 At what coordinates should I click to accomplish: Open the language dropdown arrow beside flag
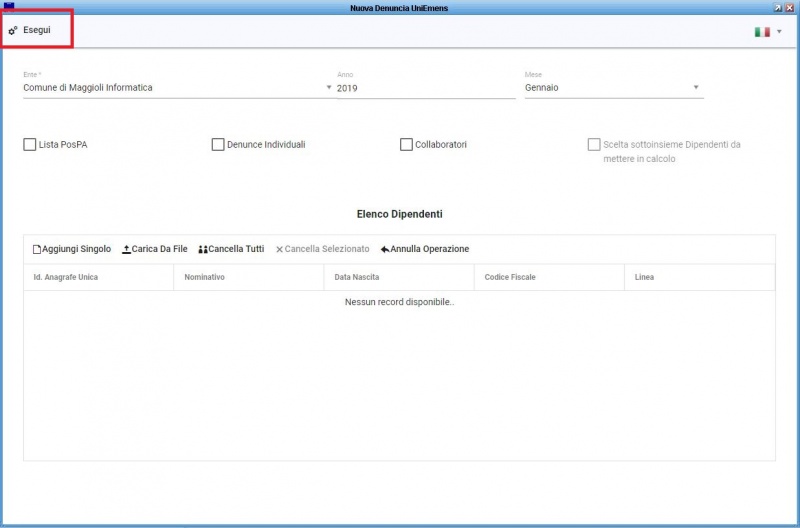pos(779,32)
